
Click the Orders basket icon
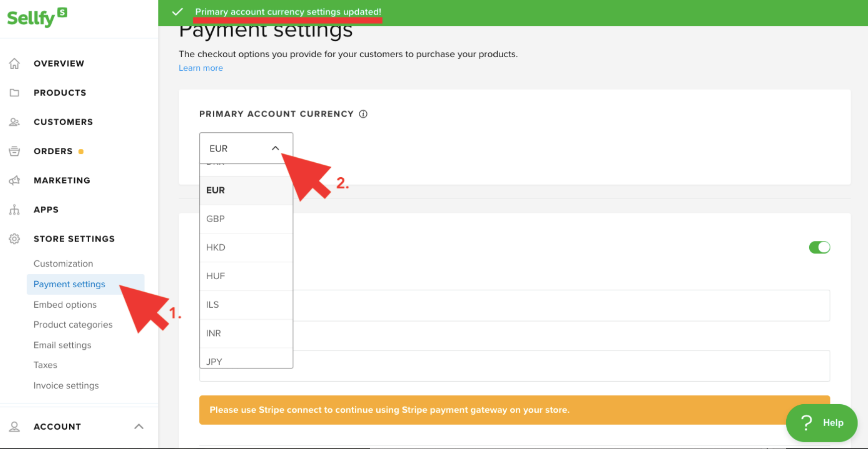pos(14,151)
